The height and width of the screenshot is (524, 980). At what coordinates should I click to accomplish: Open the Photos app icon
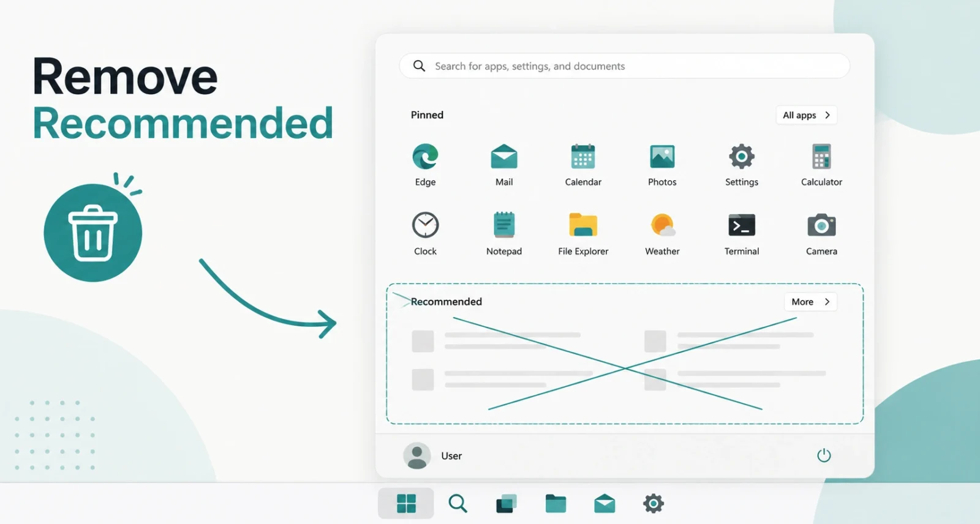662,157
